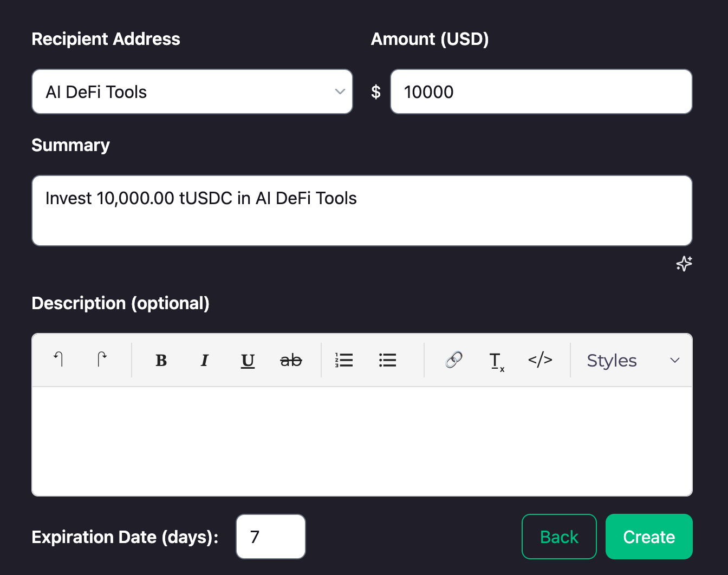Expand the Styles dropdown

click(632, 360)
